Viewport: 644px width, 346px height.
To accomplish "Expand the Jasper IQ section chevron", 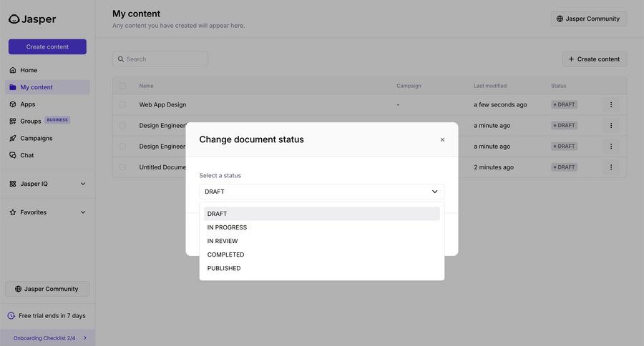I will coord(83,184).
